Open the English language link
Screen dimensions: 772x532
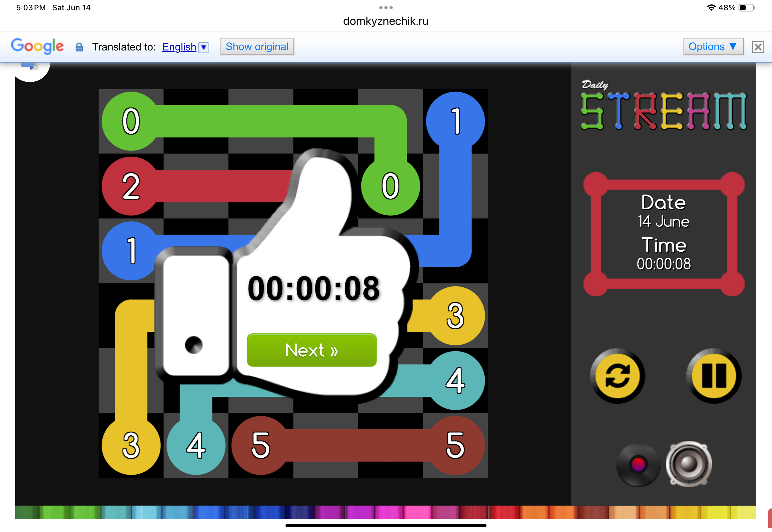click(179, 47)
